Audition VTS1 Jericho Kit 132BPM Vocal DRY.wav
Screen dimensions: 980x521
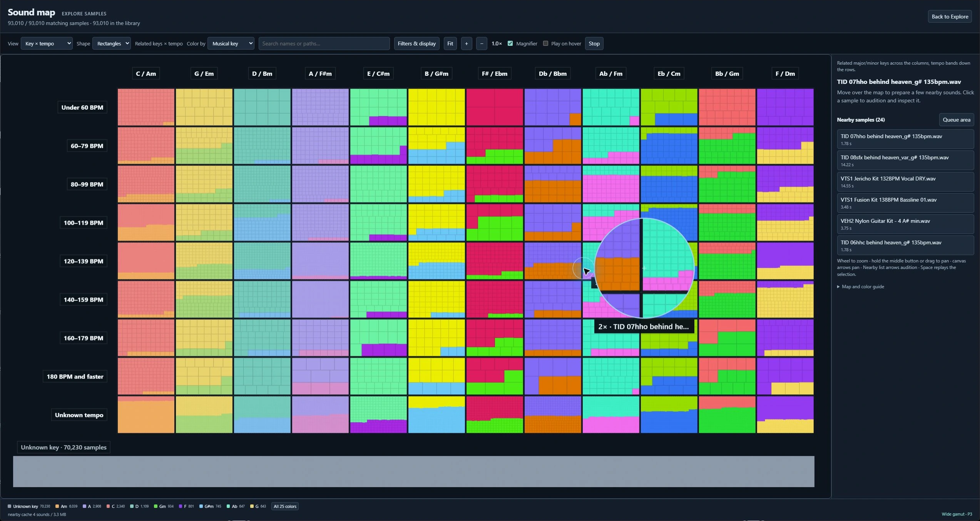point(905,182)
